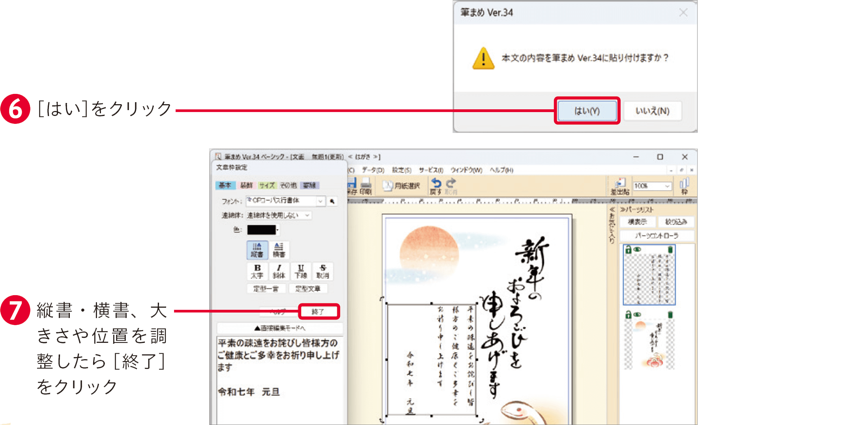Click the 定型文章 button
Viewport: 868px width, 425px height.
click(x=308, y=289)
